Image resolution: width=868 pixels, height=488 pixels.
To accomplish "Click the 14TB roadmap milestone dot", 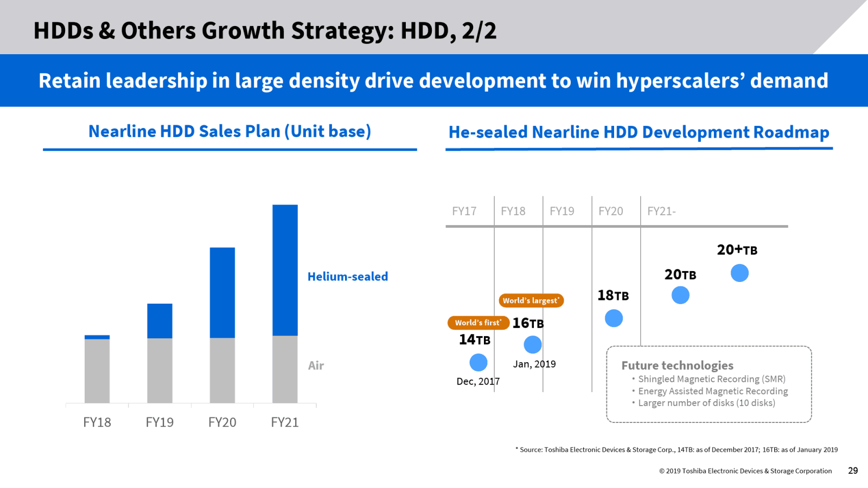I will (x=478, y=362).
